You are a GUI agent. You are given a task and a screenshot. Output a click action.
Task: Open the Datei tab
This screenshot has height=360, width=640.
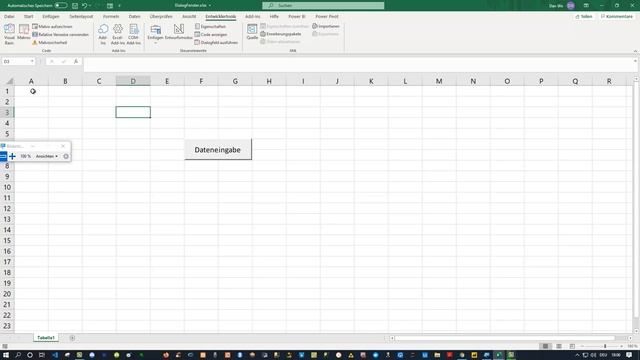click(9, 16)
